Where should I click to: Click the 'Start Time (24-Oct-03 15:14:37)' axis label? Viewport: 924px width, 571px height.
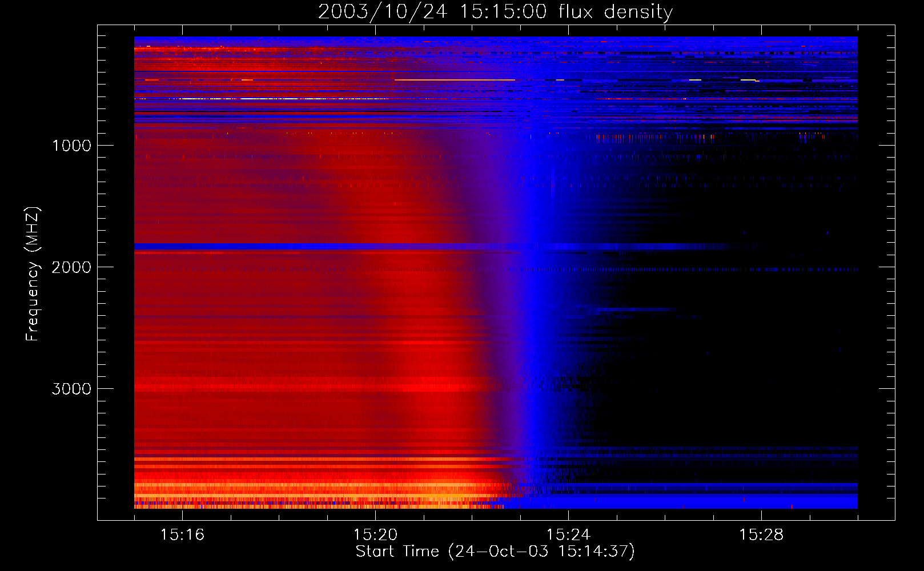495,551
